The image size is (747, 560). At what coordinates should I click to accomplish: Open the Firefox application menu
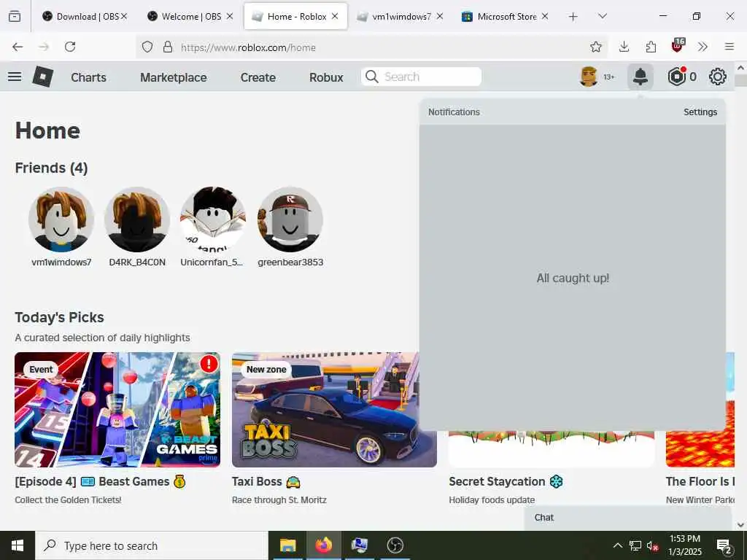(x=729, y=47)
